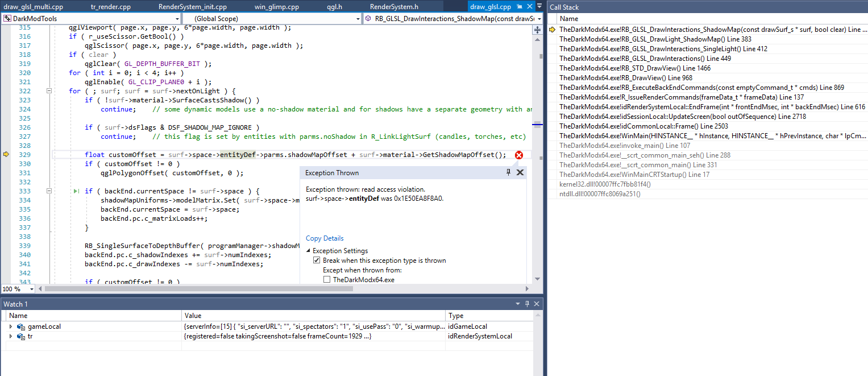Viewport: 868px width, 376px height.
Task: Click the red exception error icon on line 329
Action: click(519, 155)
